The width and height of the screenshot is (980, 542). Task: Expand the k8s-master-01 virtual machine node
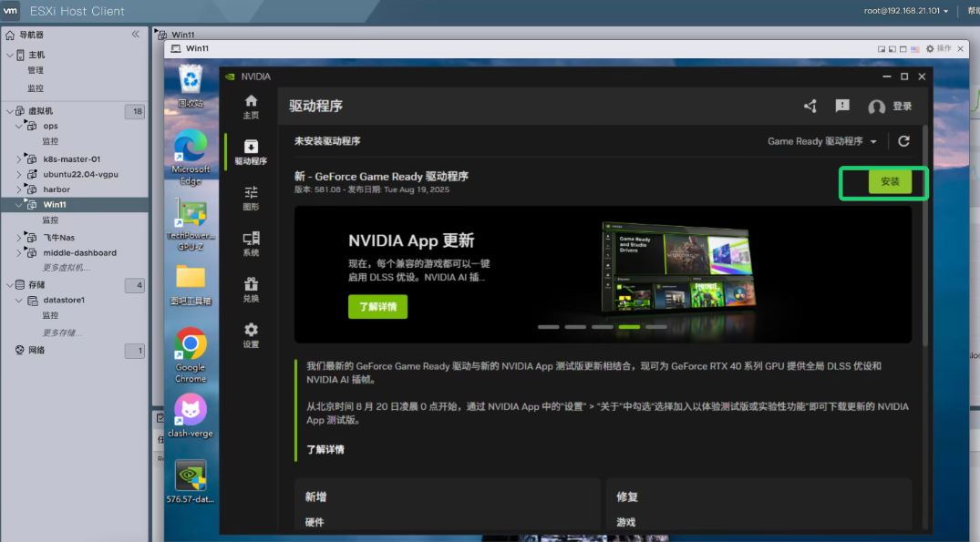click(x=19, y=159)
